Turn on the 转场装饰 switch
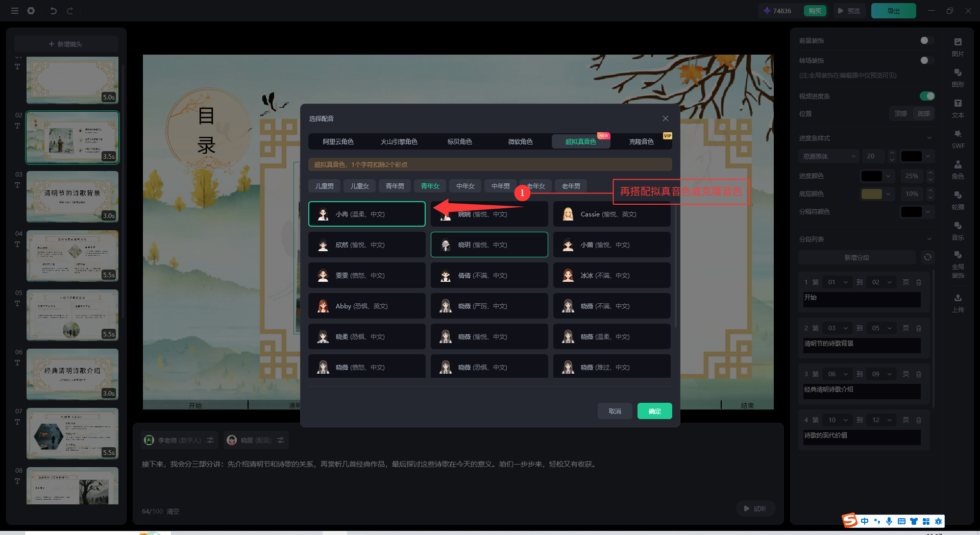Image resolution: width=980 pixels, height=535 pixels. pos(926,60)
